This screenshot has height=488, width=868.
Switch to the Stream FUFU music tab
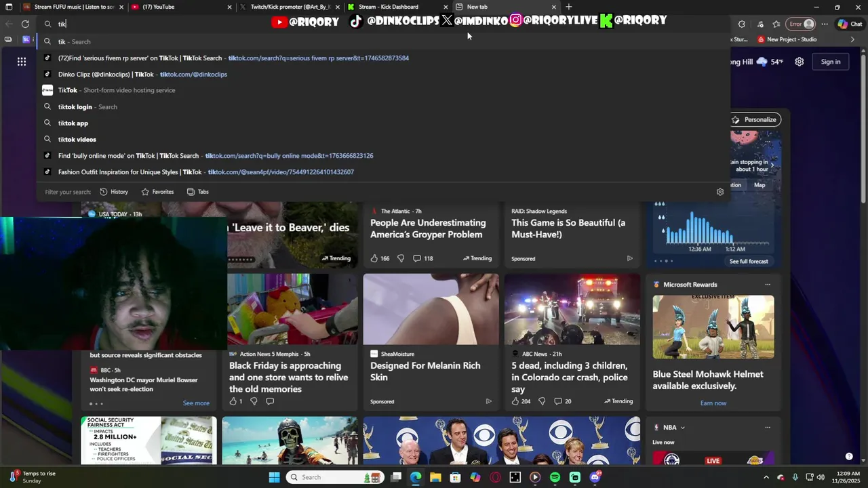(73, 7)
